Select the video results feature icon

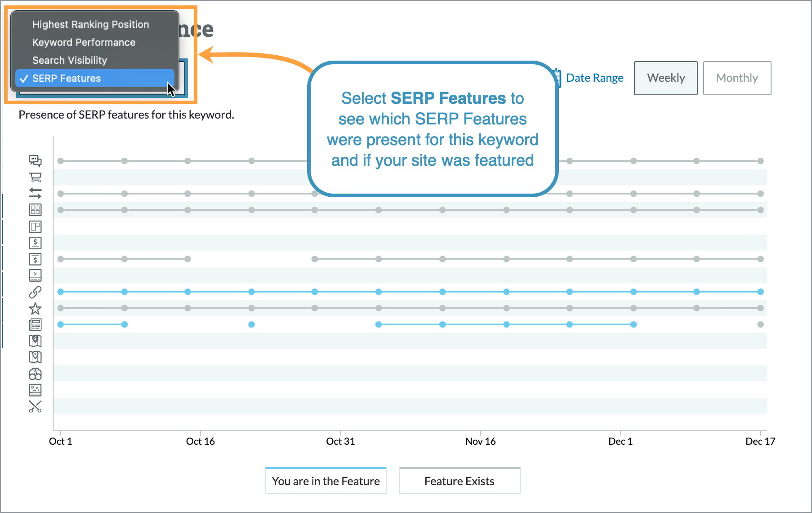(x=35, y=275)
